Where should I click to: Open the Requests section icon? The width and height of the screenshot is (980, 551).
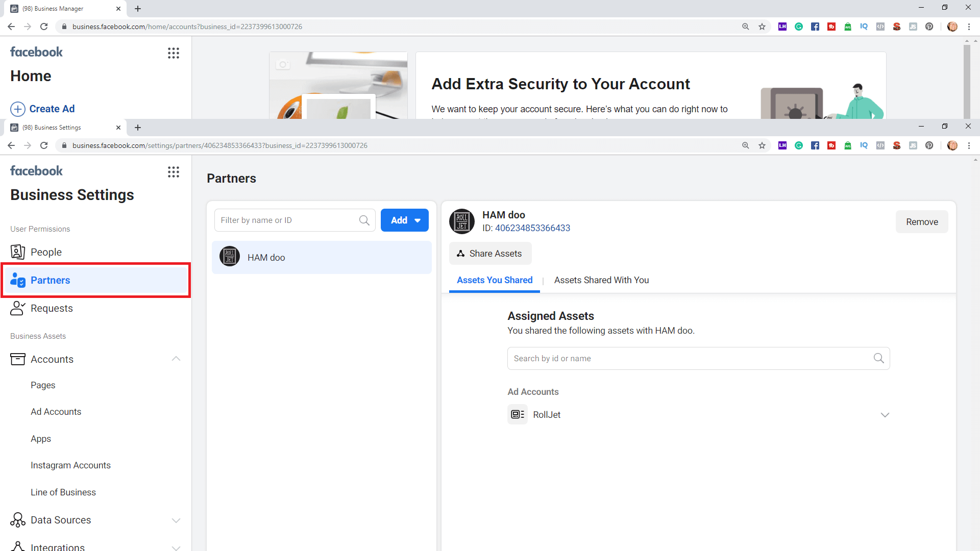click(x=17, y=308)
